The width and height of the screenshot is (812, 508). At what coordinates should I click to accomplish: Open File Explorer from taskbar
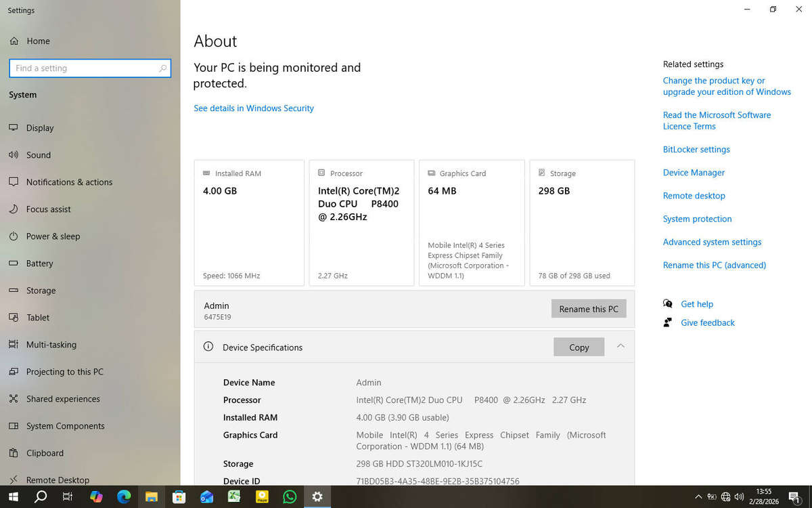point(152,496)
